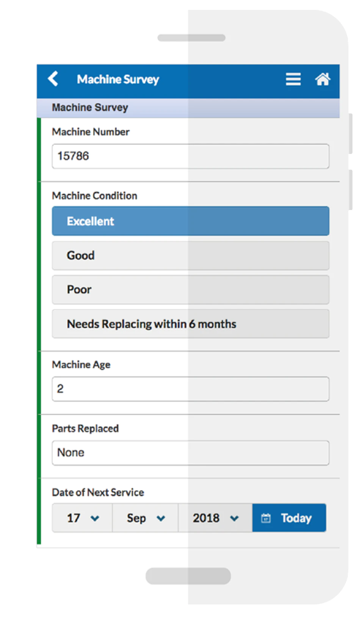Open the hamburger menu icon
This screenshot has width=364, height=634.
coord(293,79)
